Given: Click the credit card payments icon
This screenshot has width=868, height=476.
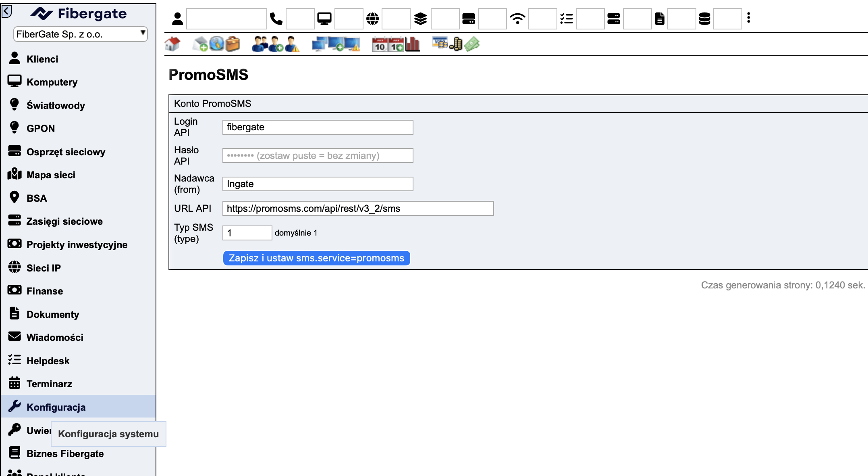Looking at the screenshot, I should 440,42.
